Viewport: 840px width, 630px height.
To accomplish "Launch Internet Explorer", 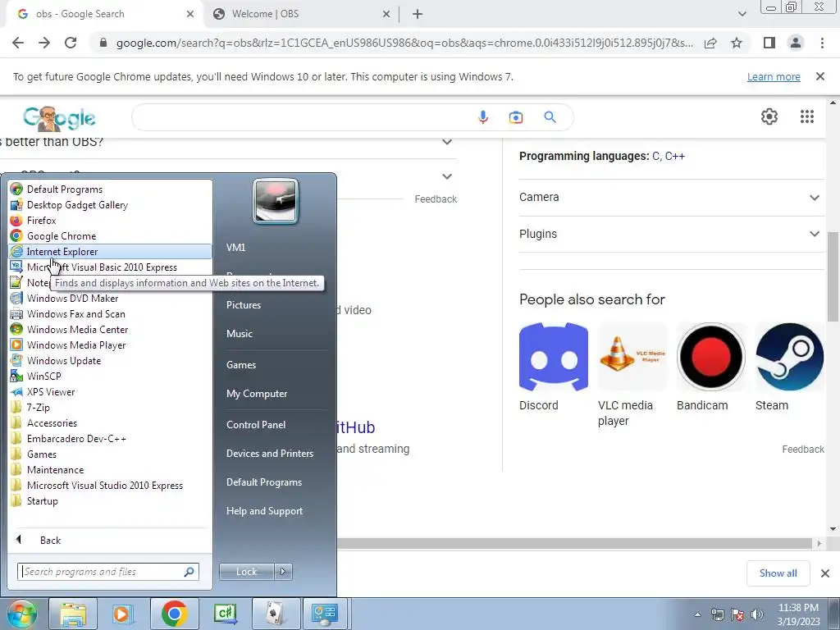I will point(110,251).
